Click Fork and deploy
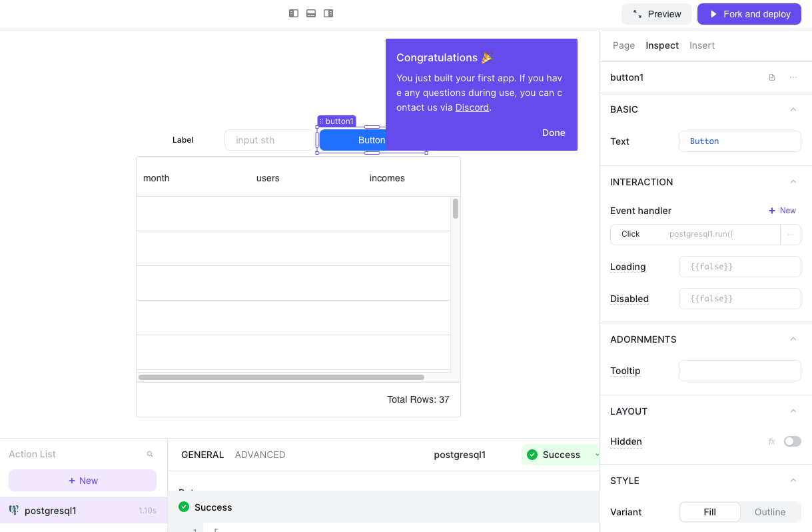This screenshot has height=532, width=812. (x=749, y=14)
